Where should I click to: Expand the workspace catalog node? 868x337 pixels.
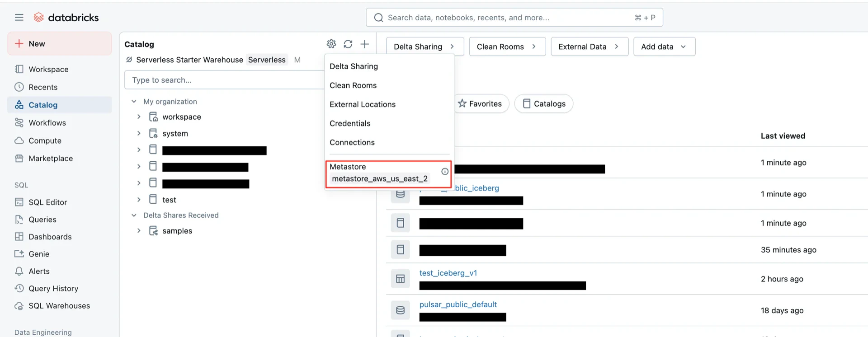pos(139,117)
